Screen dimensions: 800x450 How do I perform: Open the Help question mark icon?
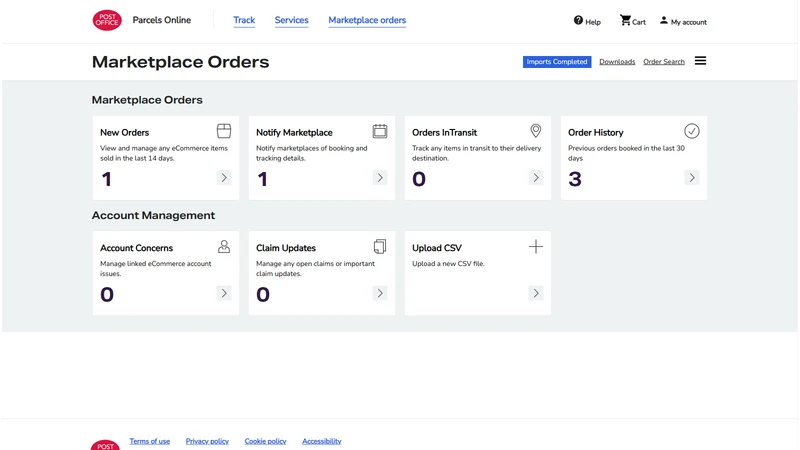[x=578, y=20]
